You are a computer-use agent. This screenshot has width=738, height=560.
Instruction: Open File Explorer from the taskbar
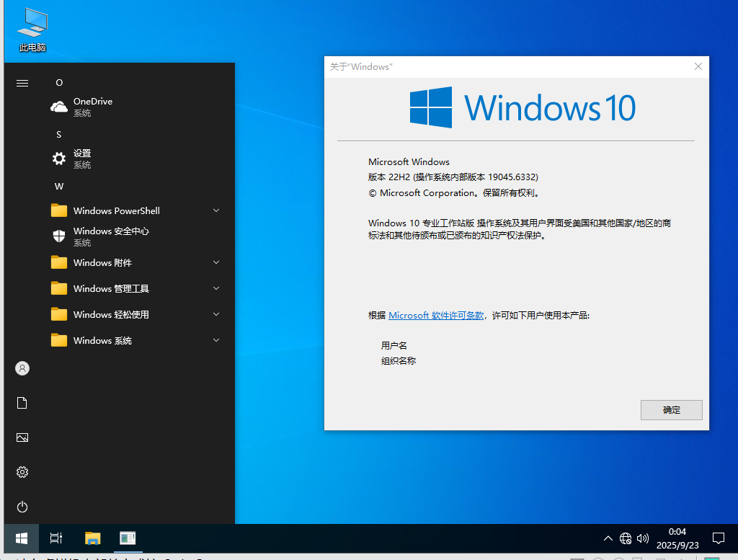click(x=93, y=538)
